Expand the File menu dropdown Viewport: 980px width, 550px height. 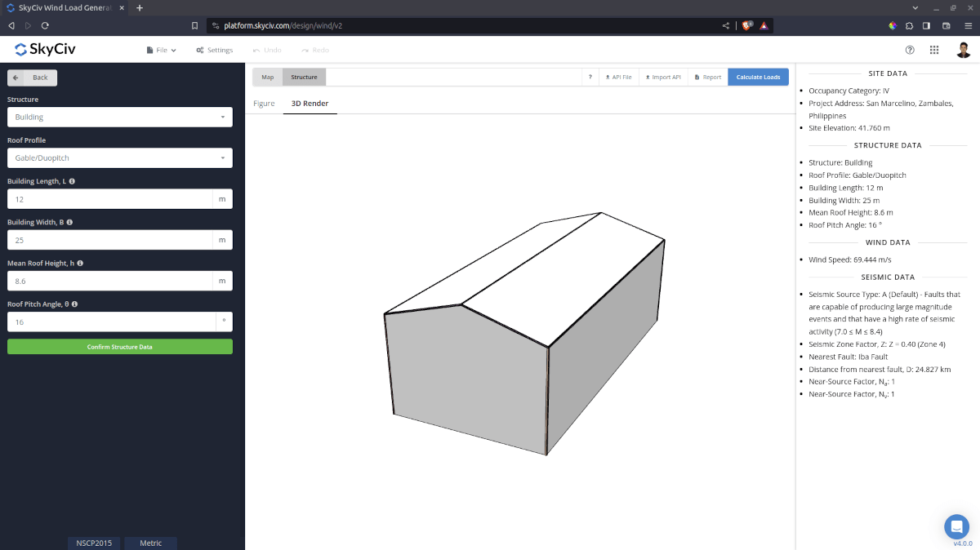(160, 50)
